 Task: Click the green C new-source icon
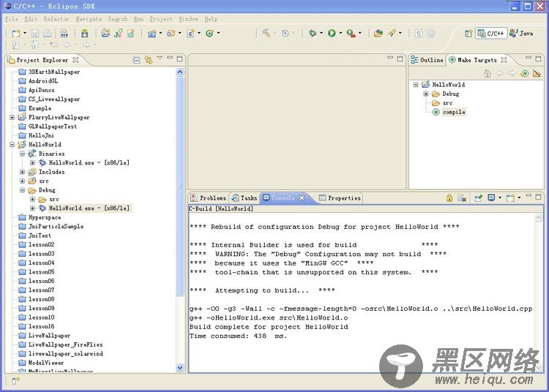209,33
